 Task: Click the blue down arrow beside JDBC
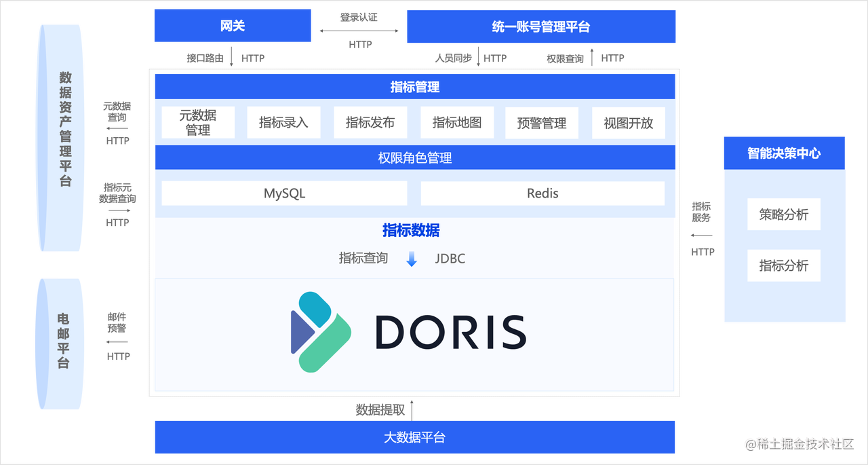click(412, 259)
